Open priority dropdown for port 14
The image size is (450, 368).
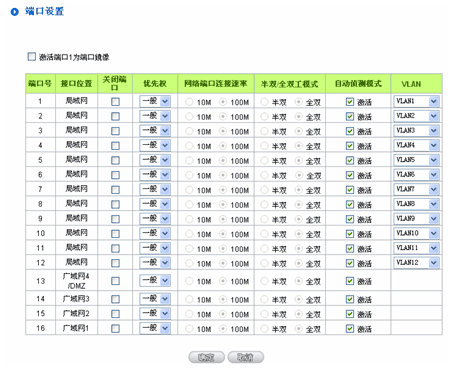coord(155,299)
